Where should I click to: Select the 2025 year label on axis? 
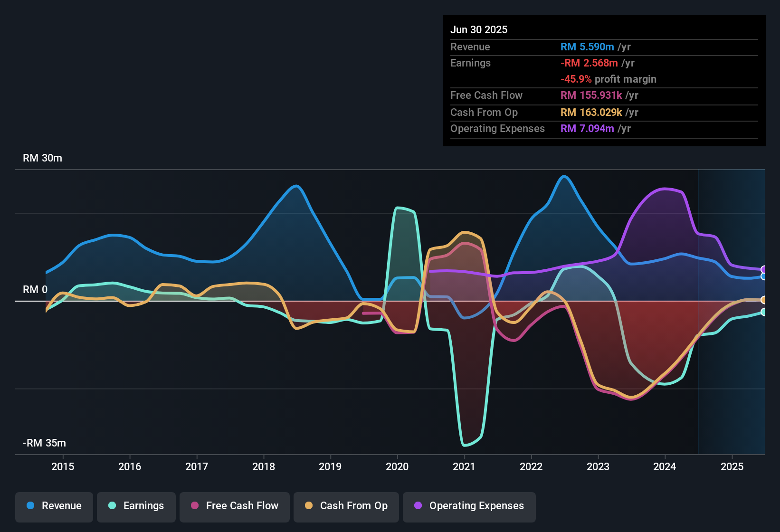point(732,467)
